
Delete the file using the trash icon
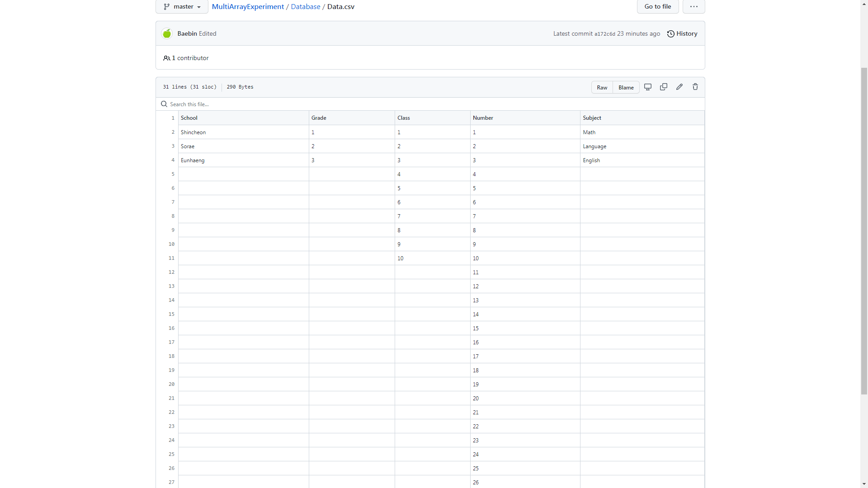(x=695, y=87)
